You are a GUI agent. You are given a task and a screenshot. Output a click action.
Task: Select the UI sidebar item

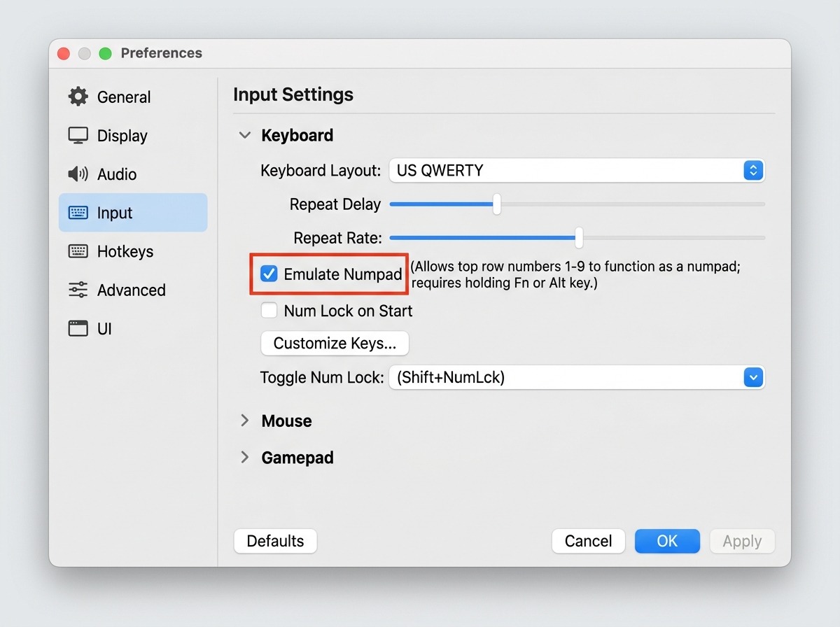pyautogui.click(x=133, y=328)
